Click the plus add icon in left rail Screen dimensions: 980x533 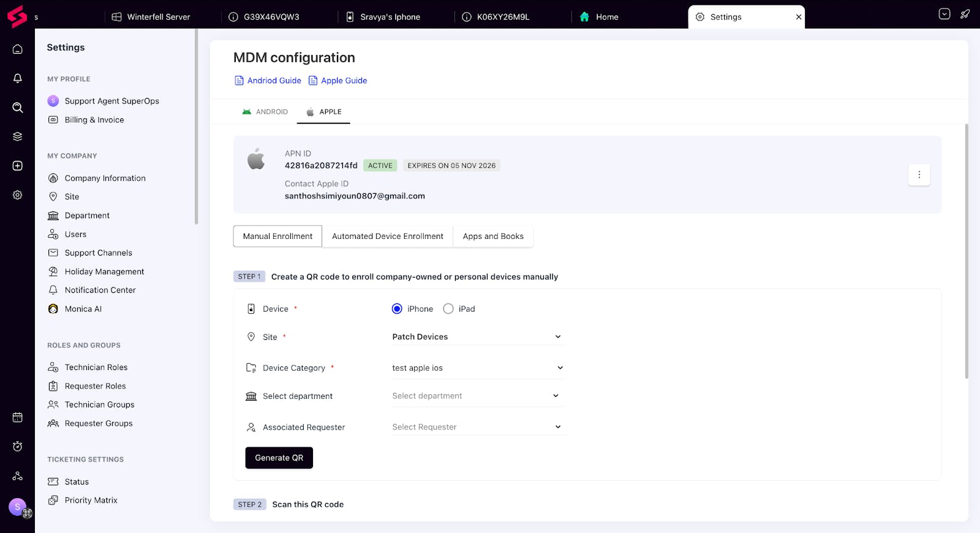[18, 166]
